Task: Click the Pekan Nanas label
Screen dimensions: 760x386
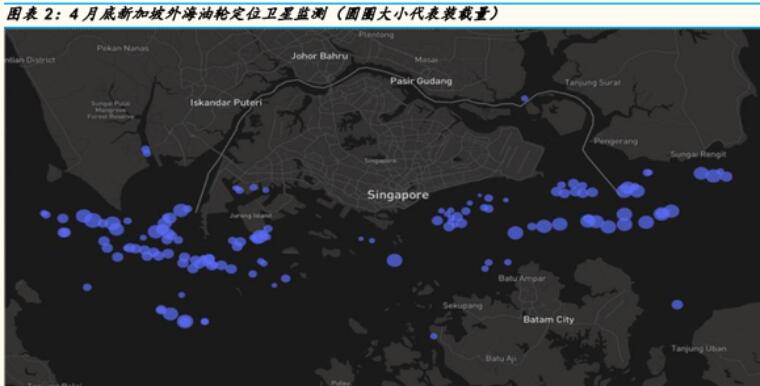Action: click(123, 48)
